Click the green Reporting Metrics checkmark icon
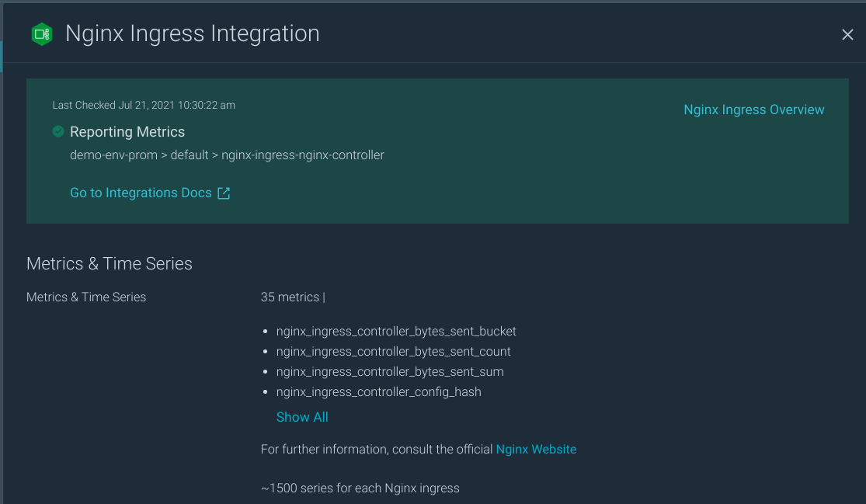This screenshot has height=504, width=866. [x=58, y=131]
